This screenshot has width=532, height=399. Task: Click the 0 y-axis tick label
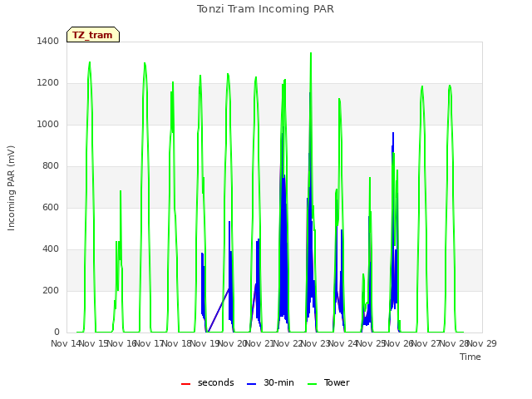(x=57, y=332)
